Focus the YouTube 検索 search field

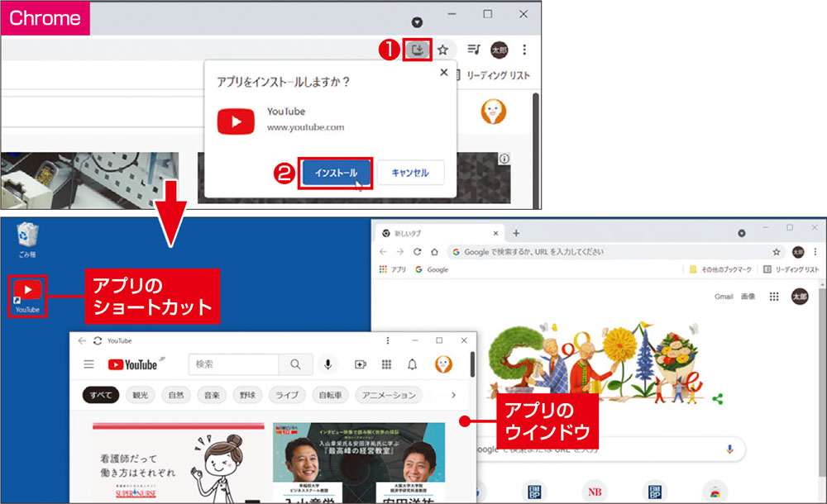tap(234, 364)
